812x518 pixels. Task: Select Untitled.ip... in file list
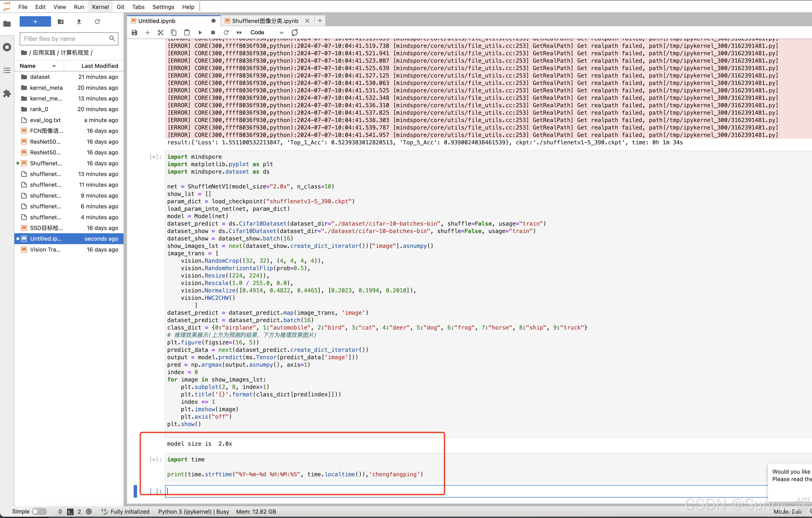coord(69,239)
